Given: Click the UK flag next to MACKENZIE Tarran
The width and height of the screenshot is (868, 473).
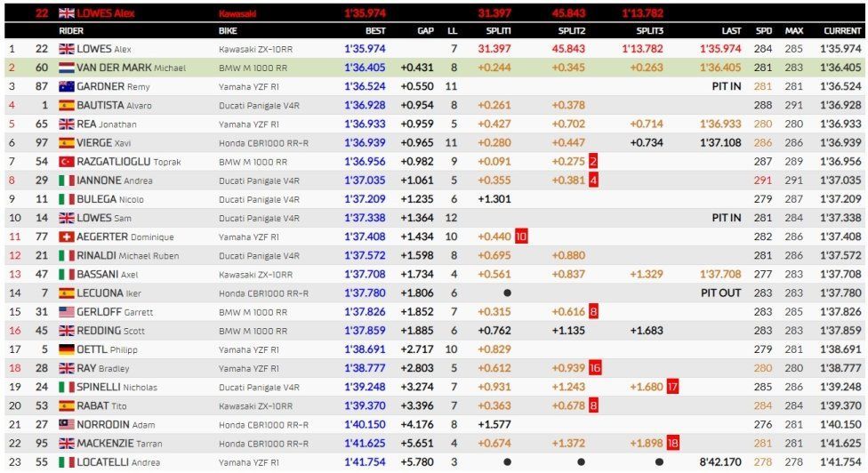Looking at the screenshot, I should click(x=67, y=445).
